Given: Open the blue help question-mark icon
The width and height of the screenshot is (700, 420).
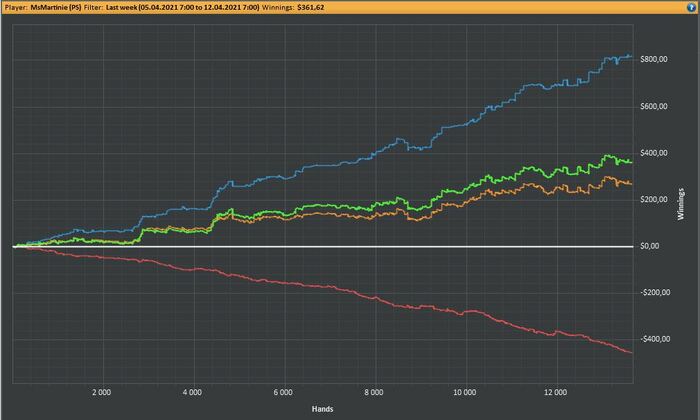Looking at the screenshot, I should tap(692, 7).
